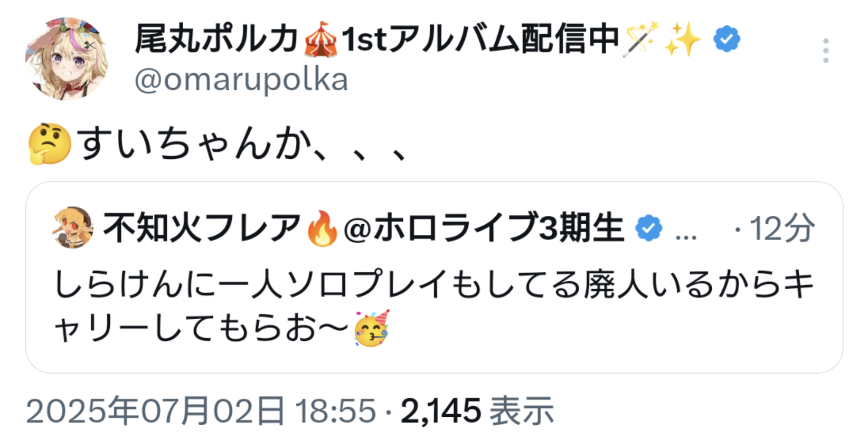
Task: Click the magic wand emoji in name
Action: 640,39
